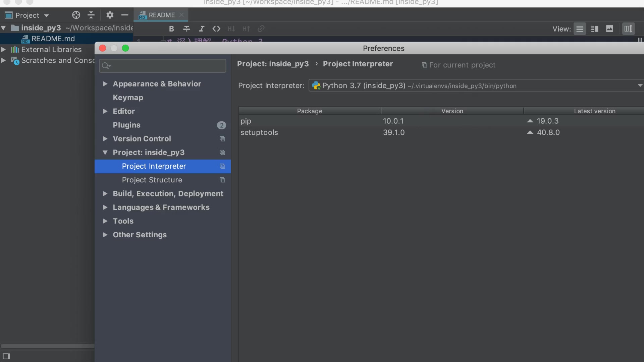Image resolution: width=644 pixels, height=362 pixels.
Task: Click Project: inside_py3 row scope icon
Action: coord(222,153)
